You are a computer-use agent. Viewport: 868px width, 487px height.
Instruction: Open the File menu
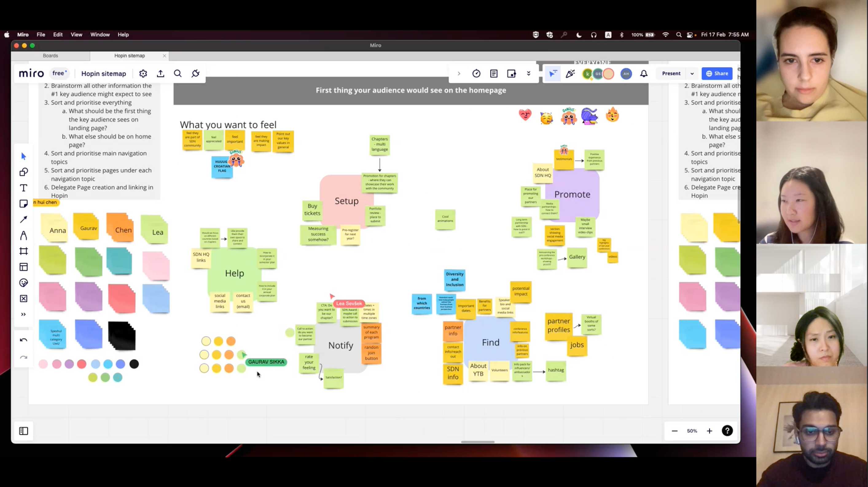(41, 34)
